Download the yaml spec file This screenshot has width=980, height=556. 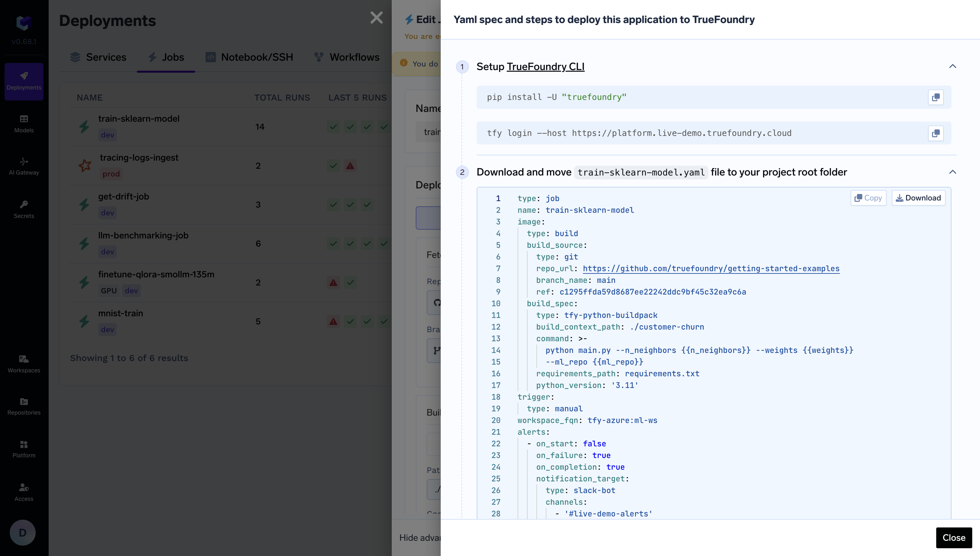[918, 198]
